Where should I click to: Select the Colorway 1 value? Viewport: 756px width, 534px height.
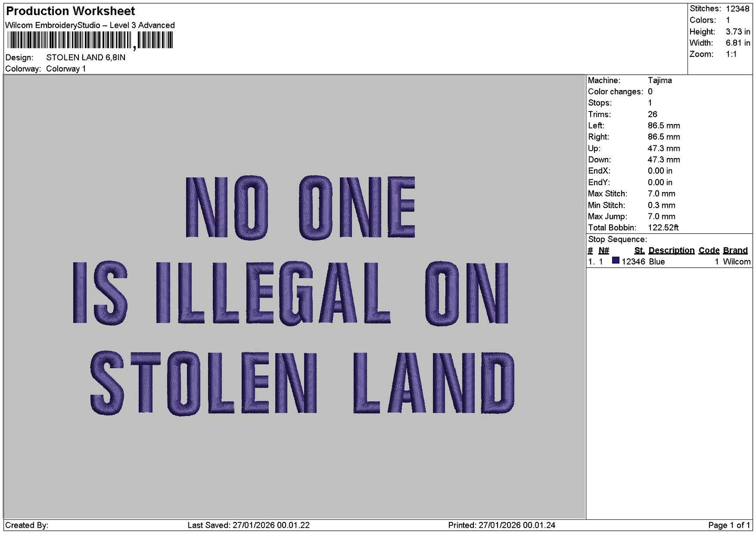[66, 69]
